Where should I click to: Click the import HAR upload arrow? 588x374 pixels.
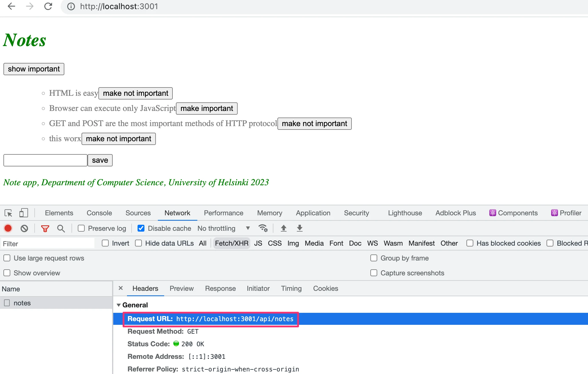pos(284,228)
